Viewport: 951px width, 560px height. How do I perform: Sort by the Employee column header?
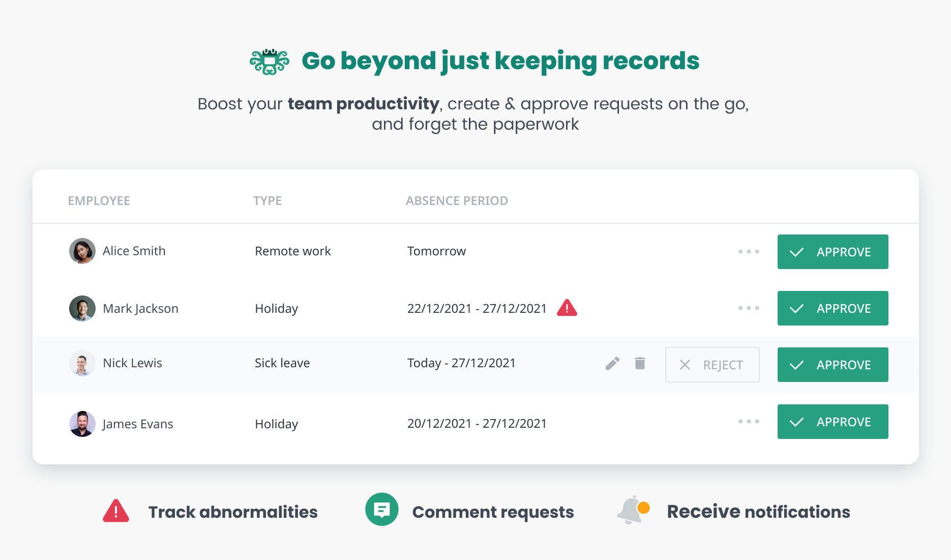tap(99, 201)
